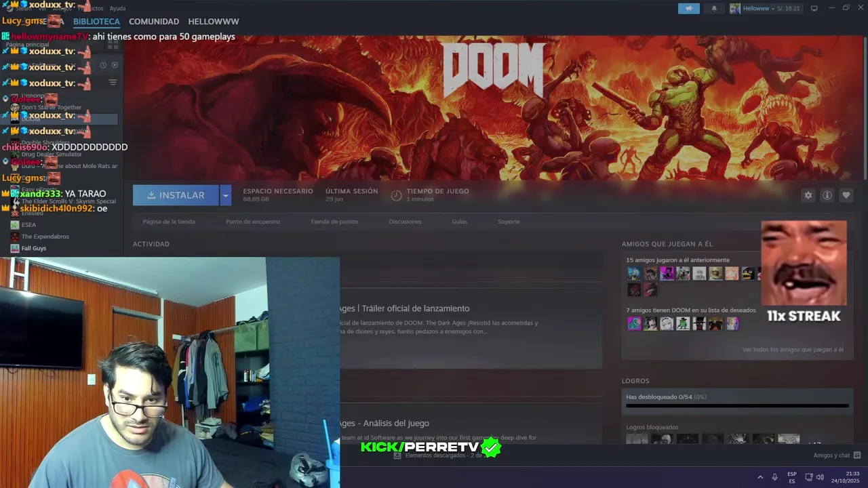Expand the install options arrow
The image size is (868, 488).
(226, 195)
